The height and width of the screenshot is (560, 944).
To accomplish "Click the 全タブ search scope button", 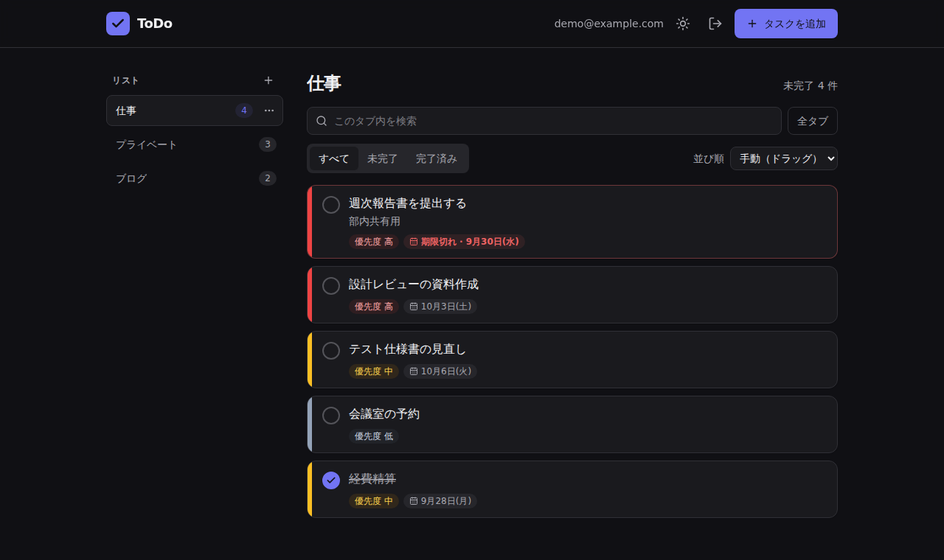I will coord(813,121).
